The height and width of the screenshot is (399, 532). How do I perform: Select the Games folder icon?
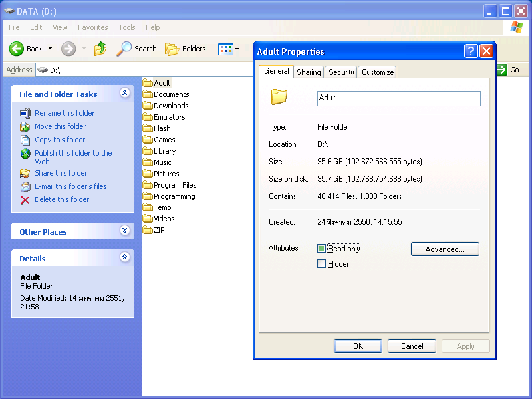148,140
